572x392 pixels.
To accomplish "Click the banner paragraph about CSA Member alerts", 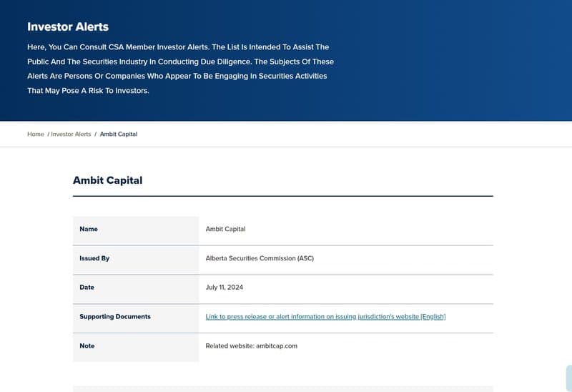I will 181,69.
